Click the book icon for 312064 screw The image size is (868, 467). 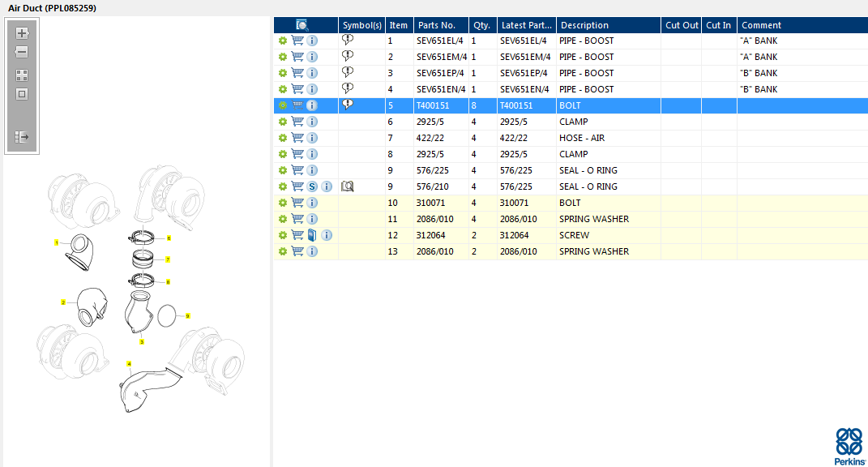click(312, 235)
